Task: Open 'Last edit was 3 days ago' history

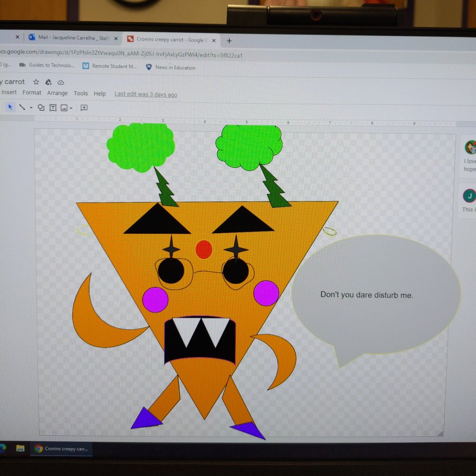Action: point(146,94)
